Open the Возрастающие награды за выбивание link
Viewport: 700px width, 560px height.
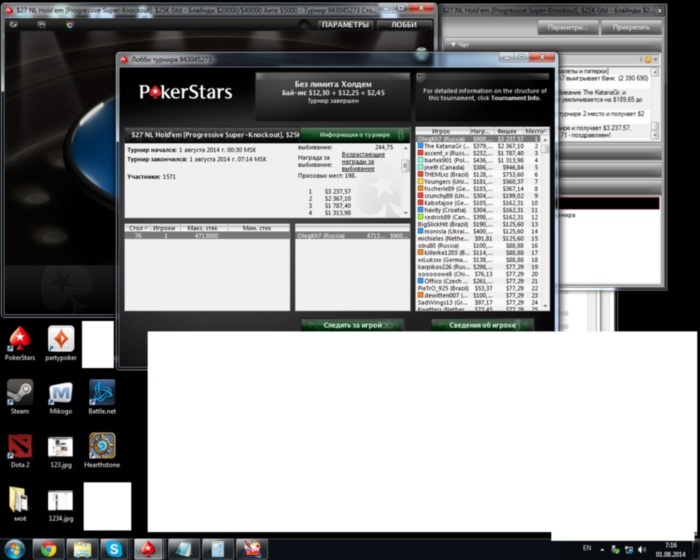(x=363, y=162)
